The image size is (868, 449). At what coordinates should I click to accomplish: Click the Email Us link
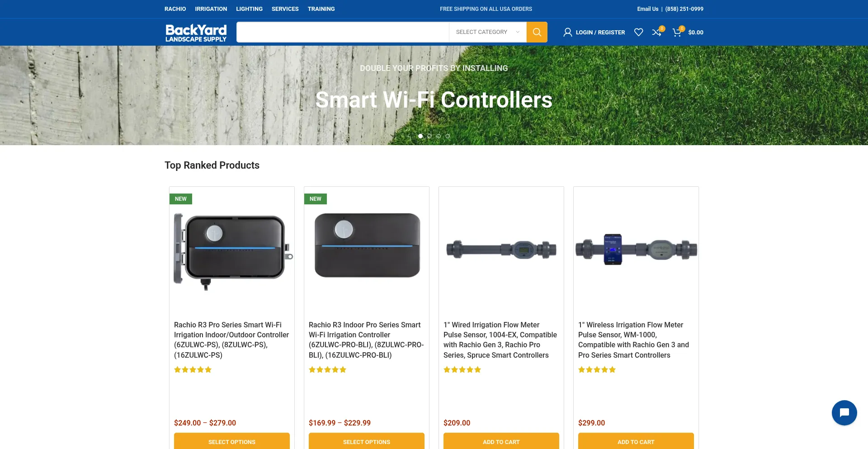pyautogui.click(x=647, y=9)
